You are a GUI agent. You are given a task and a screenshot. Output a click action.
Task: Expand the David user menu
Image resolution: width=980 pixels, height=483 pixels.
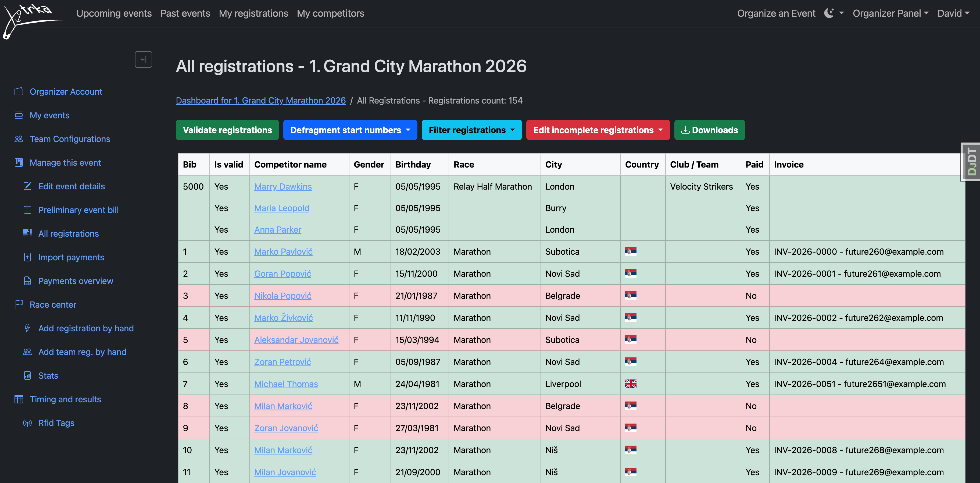click(x=953, y=13)
